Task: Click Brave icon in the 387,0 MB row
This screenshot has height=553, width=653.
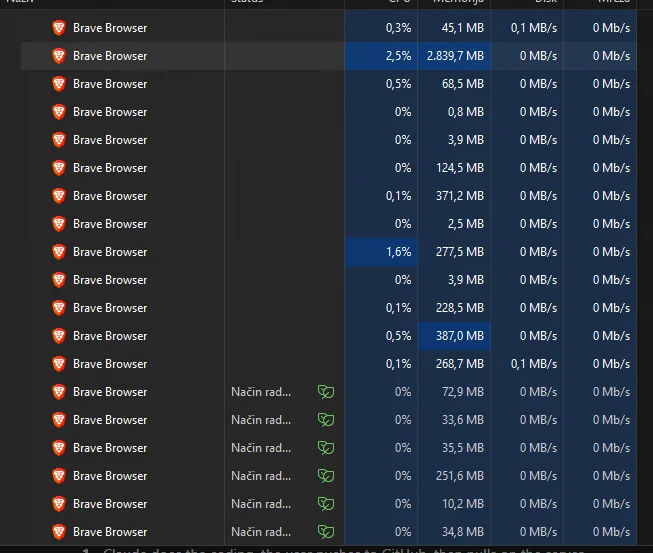Action: [x=59, y=336]
